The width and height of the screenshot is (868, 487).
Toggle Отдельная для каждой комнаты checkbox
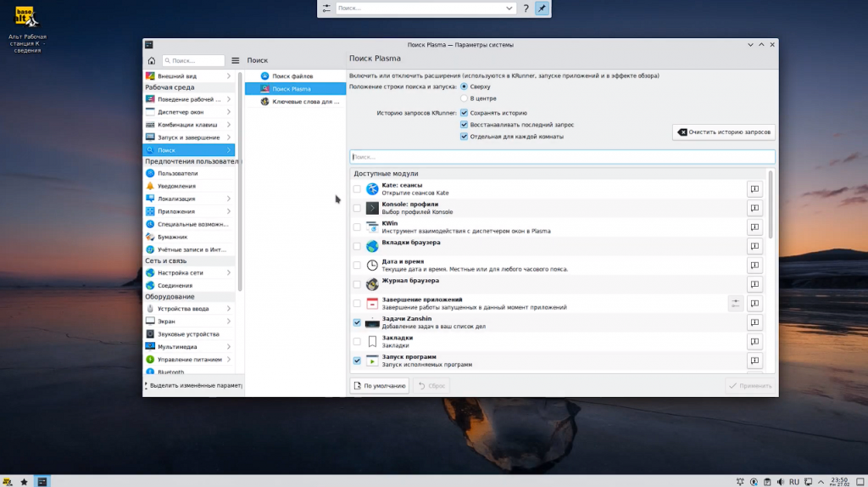pyautogui.click(x=464, y=137)
